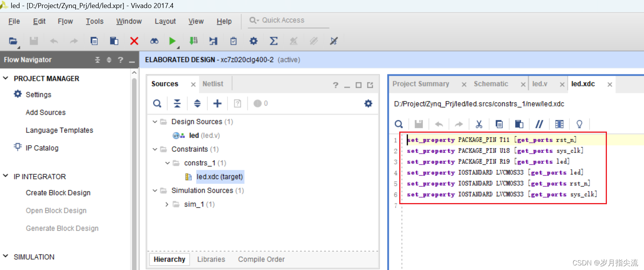The height and width of the screenshot is (270, 644).
Task: Click the Sigma report icon
Action: 274,41
